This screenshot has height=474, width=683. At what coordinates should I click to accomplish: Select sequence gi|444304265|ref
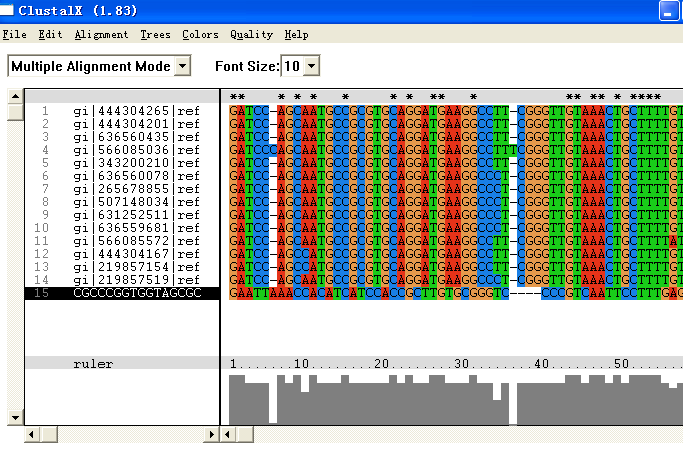tap(136, 111)
